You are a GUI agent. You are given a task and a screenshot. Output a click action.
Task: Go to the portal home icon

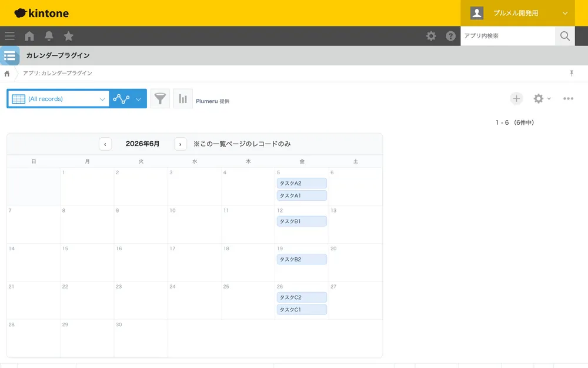[x=29, y=36]
